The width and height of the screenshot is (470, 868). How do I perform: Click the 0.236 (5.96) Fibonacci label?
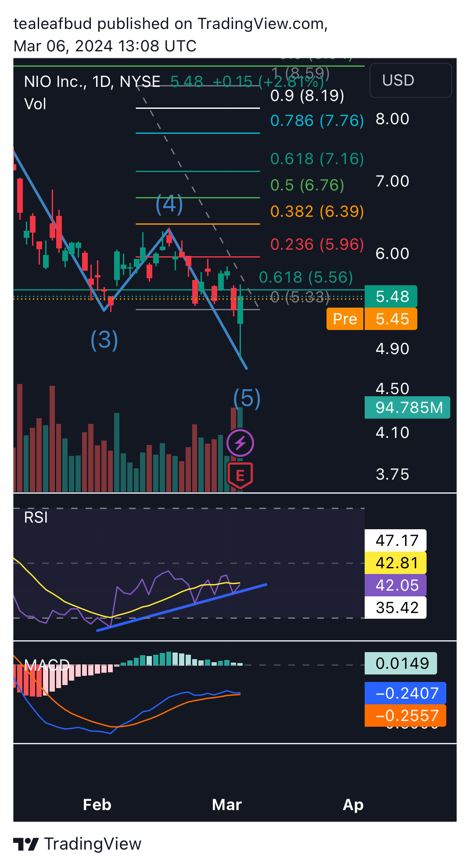click(x=317, y=244)
